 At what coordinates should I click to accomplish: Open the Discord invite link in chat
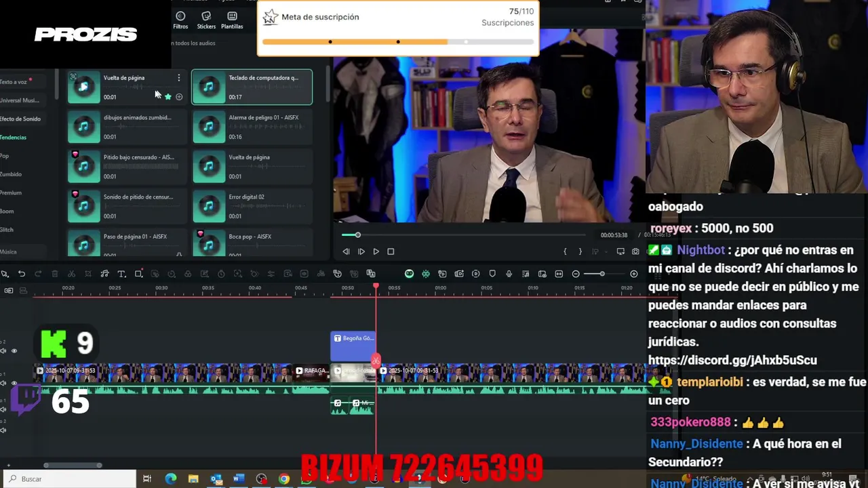click(732, 360)
